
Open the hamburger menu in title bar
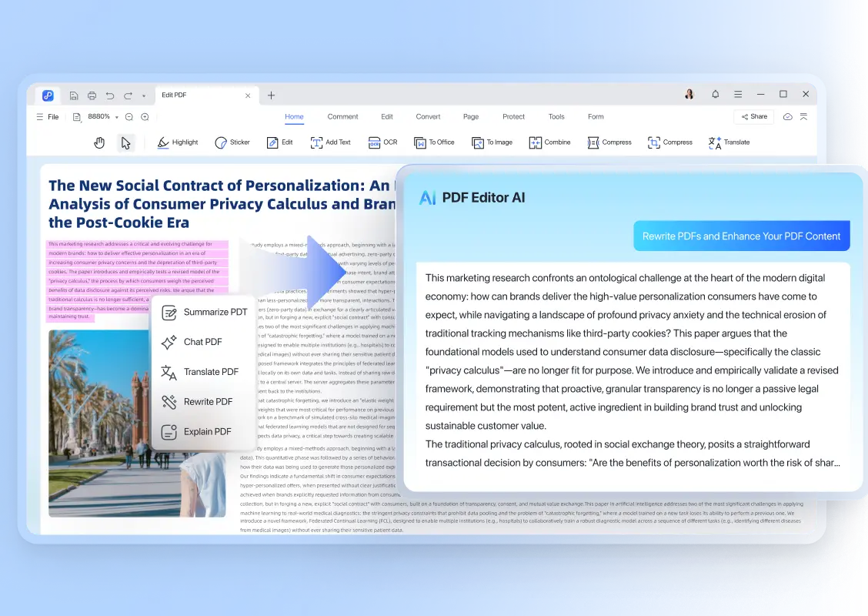pyautogui.click(x=738, y=94)
